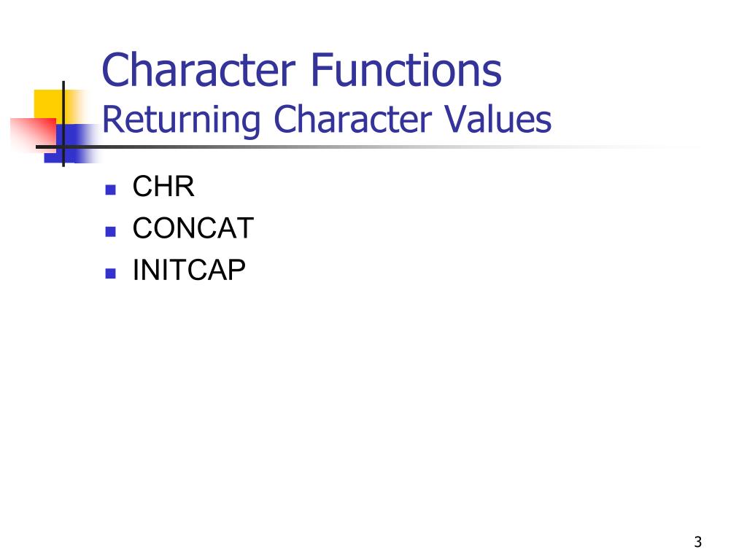Click the word "Character" in the title
This screenshot has width=747, height=560.
pos(198,70)
